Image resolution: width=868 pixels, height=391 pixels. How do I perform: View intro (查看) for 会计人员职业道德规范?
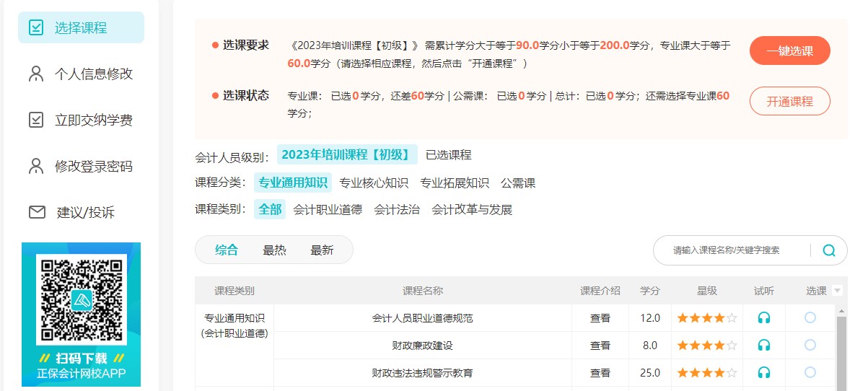[x=600, y=317]
